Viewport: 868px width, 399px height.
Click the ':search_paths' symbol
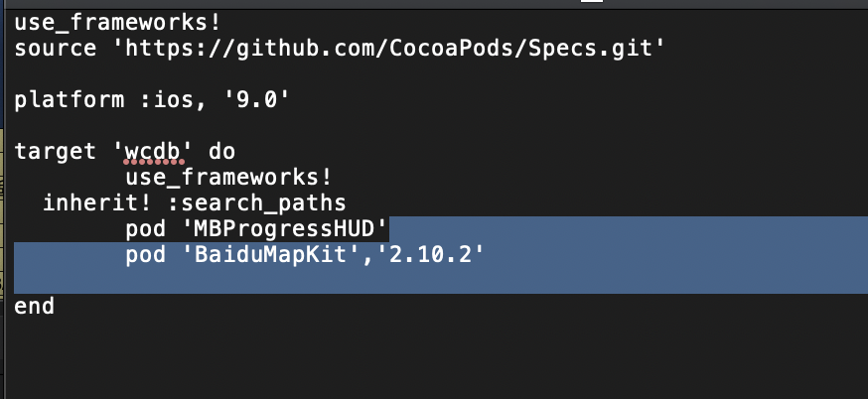point(257,203)
